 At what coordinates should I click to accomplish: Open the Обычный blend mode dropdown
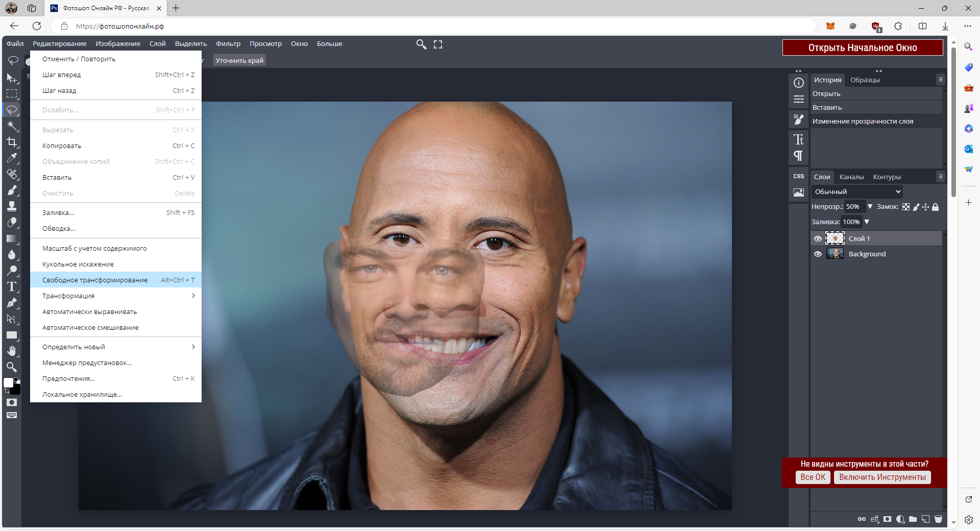pos(857,191)
